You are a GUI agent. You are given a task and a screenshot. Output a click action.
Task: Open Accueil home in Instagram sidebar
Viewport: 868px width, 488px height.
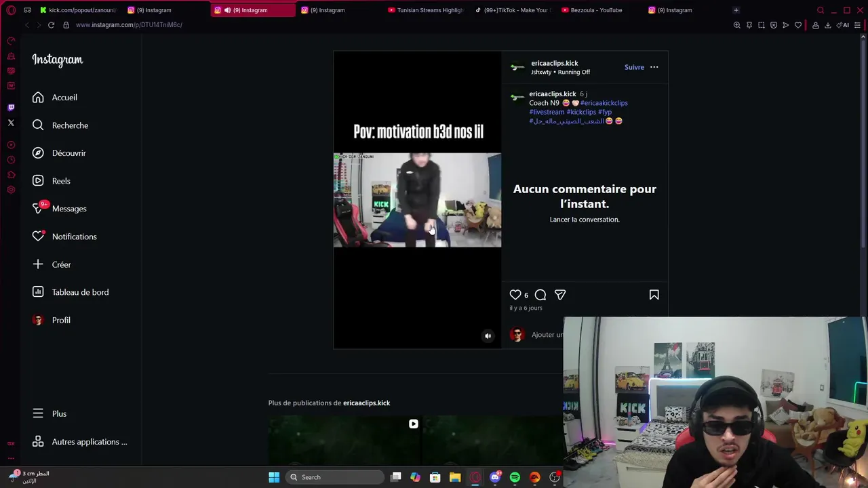pos(55,98)
